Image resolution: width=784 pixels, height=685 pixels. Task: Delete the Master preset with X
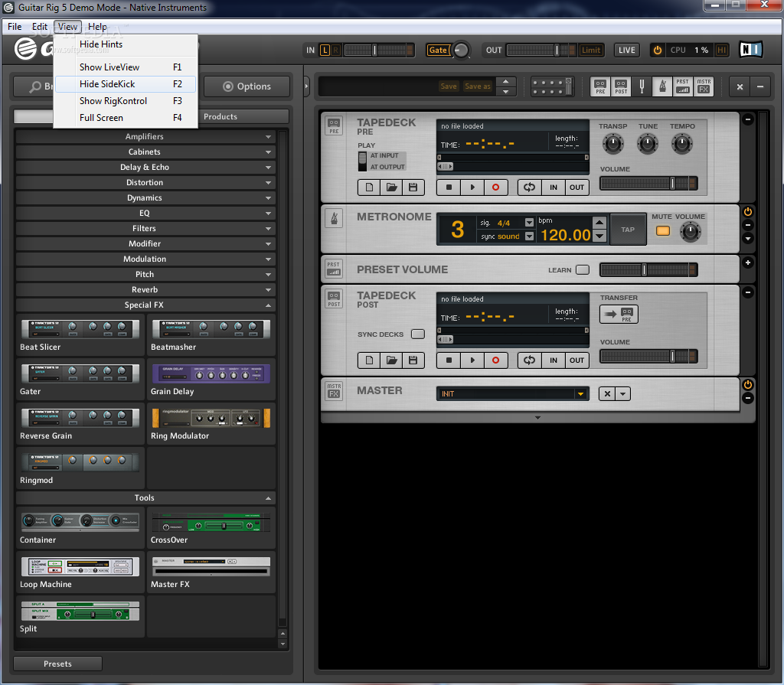607,394
